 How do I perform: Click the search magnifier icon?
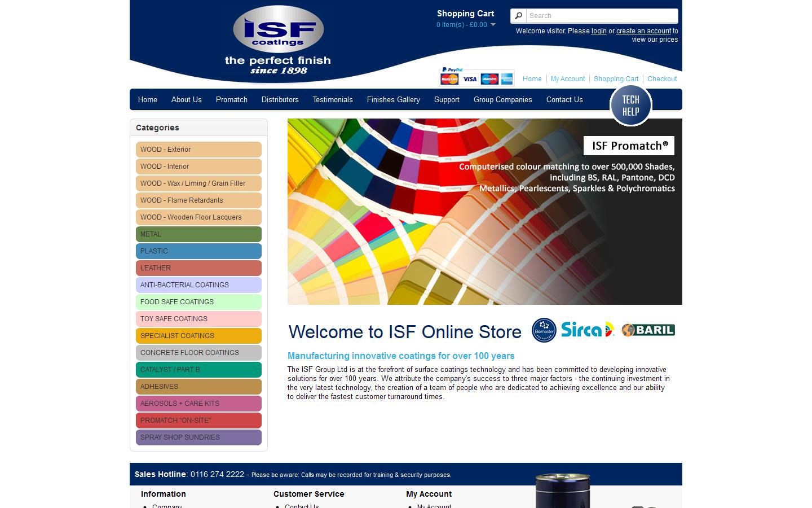(x=519, y=16)
